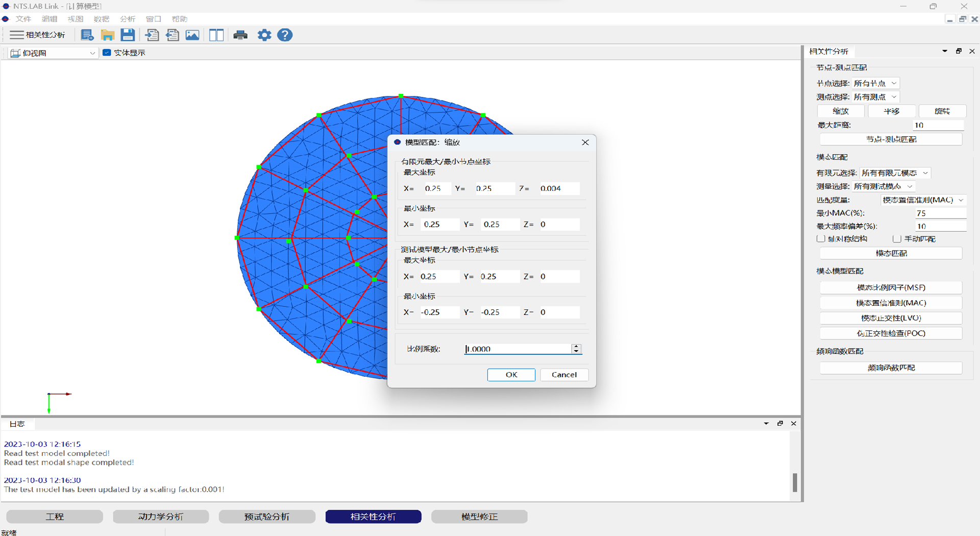Click the 最大距离 input field
This screenshot has height=536, width=980.
[x=938, y=125]
